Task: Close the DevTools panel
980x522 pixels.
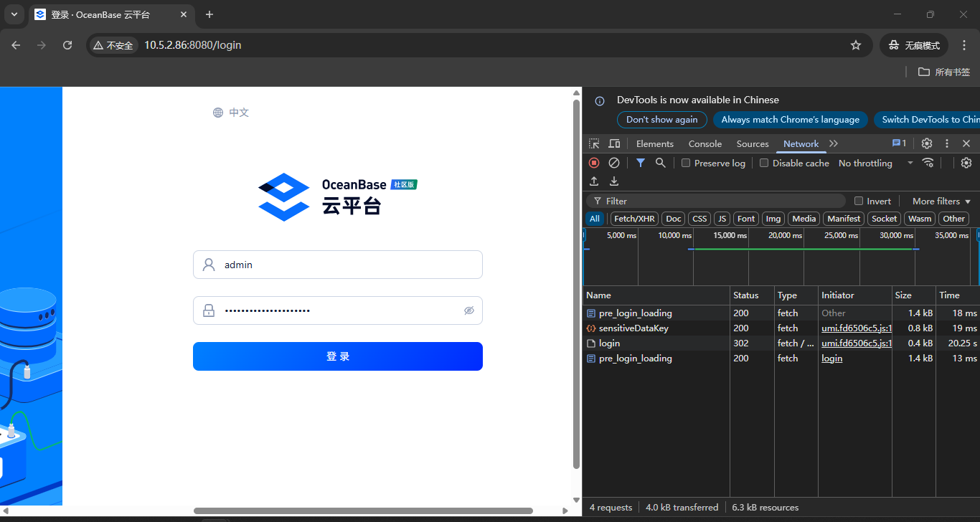Action: coord(966,143)
